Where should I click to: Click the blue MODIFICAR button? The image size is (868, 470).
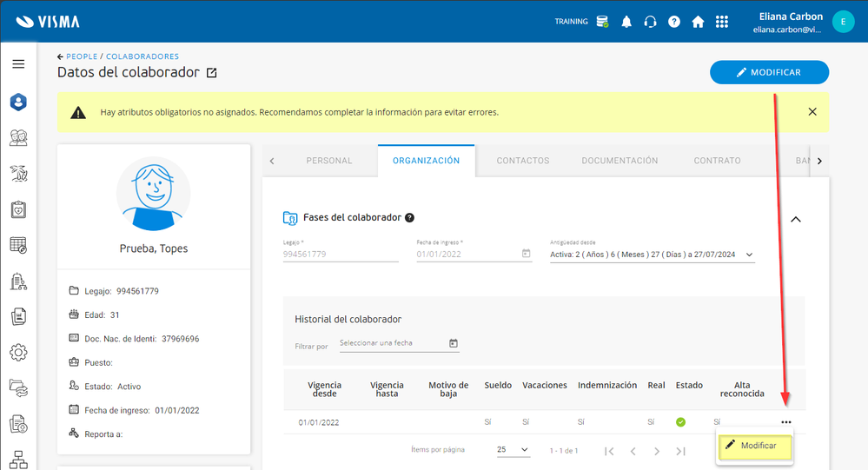point(769,72)
